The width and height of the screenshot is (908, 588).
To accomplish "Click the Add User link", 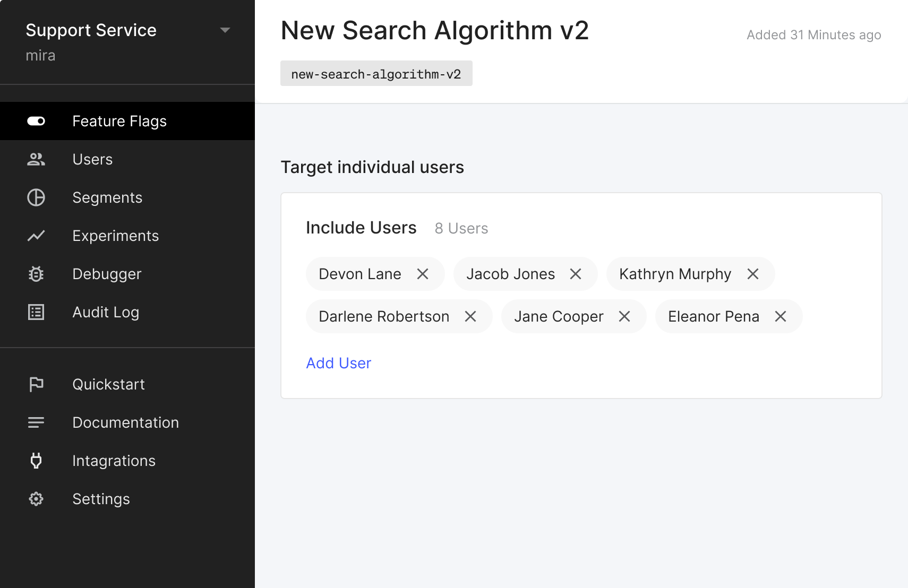I will click(x=339, y=363).
